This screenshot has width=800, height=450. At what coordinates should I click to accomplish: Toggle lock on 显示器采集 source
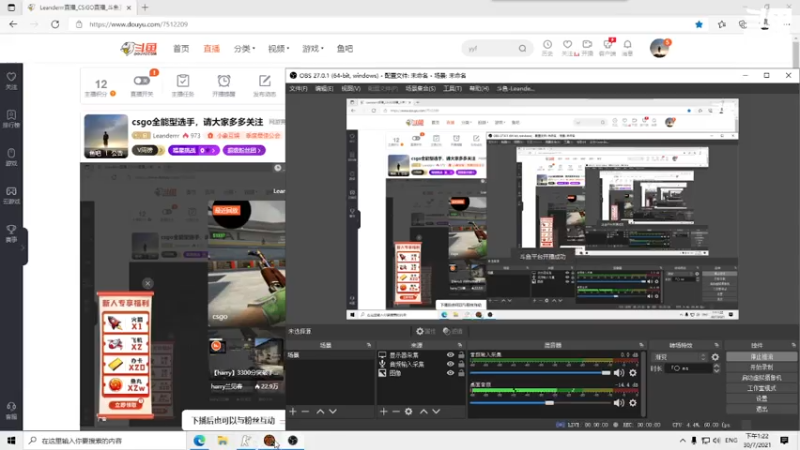pyautogui.click(x=461, y=355)
